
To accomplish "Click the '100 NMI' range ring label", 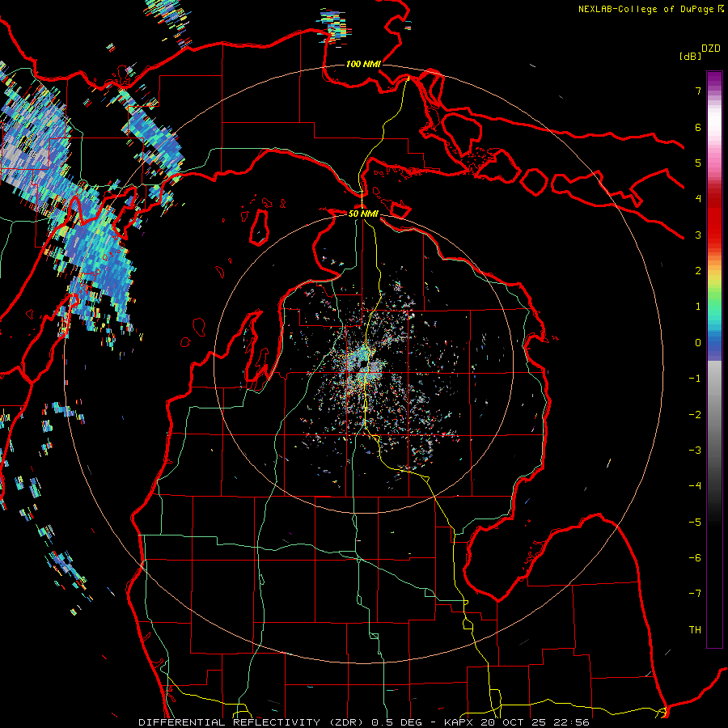I will point(363,64).
